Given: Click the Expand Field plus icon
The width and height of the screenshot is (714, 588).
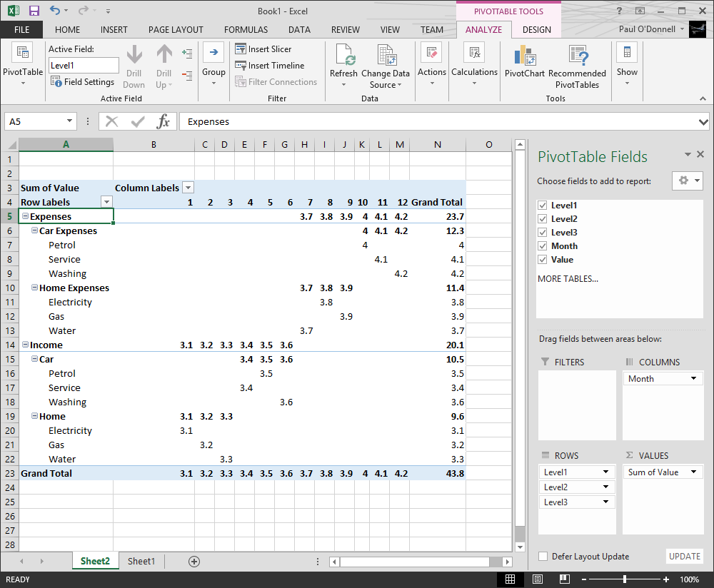Looking at the screenshot, I should [187, 54].
